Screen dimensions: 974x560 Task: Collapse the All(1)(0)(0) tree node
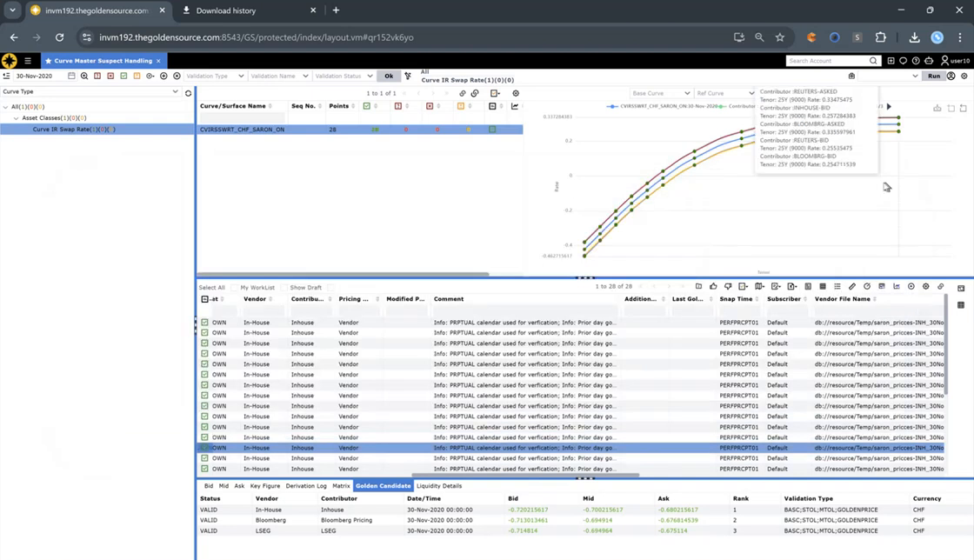click(5, 107)
